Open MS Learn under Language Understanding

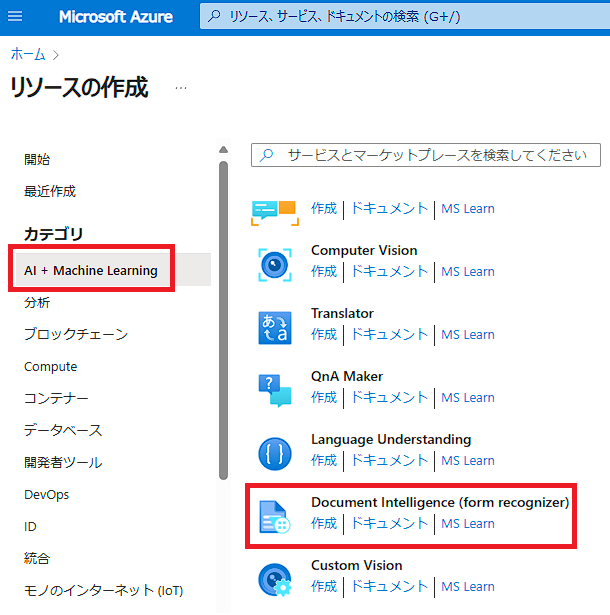[x=468, y=461]
